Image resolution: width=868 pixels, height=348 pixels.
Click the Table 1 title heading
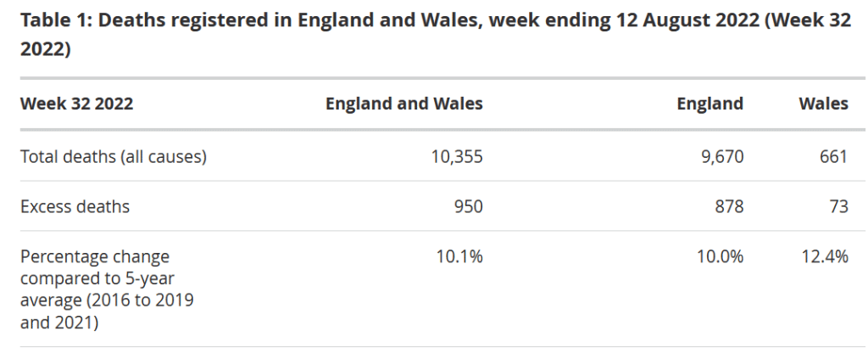coord(435,34)
